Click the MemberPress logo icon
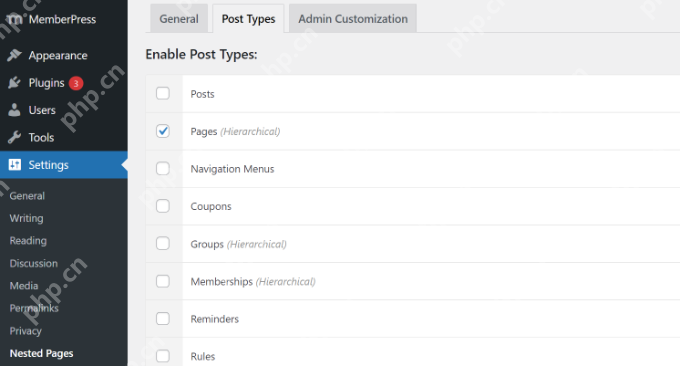Screen dimensions: 680x366 15,19
